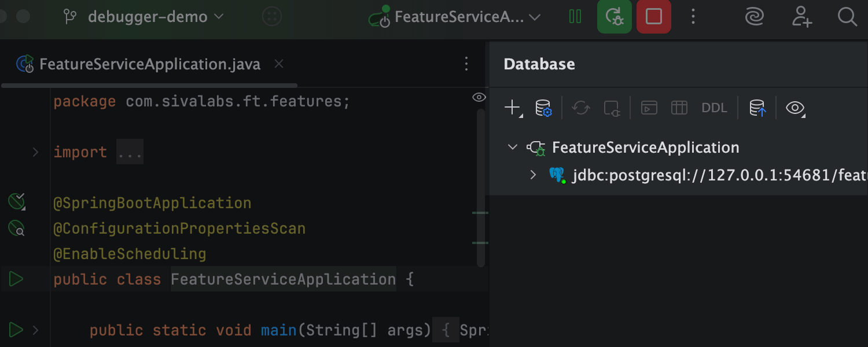Open the search everywhere magnifier
This screenshot has width=868, height=347.
[847, 17]
